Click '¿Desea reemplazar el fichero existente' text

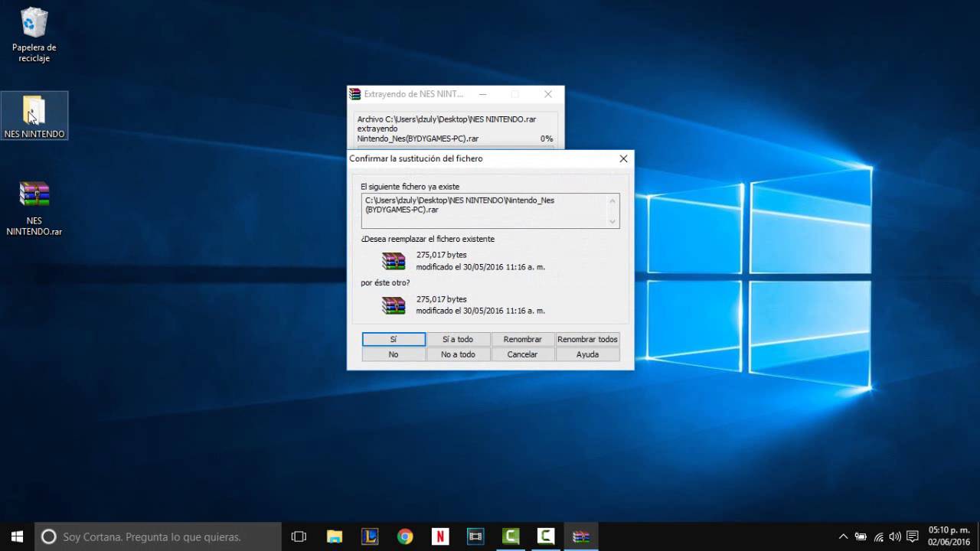click(x=428, y=239)
